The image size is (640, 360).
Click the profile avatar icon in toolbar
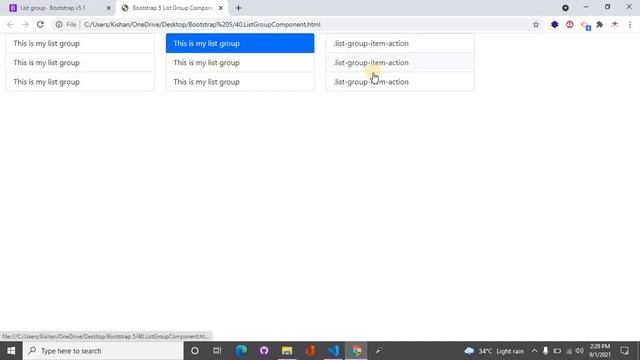click(x=615, y=24)
